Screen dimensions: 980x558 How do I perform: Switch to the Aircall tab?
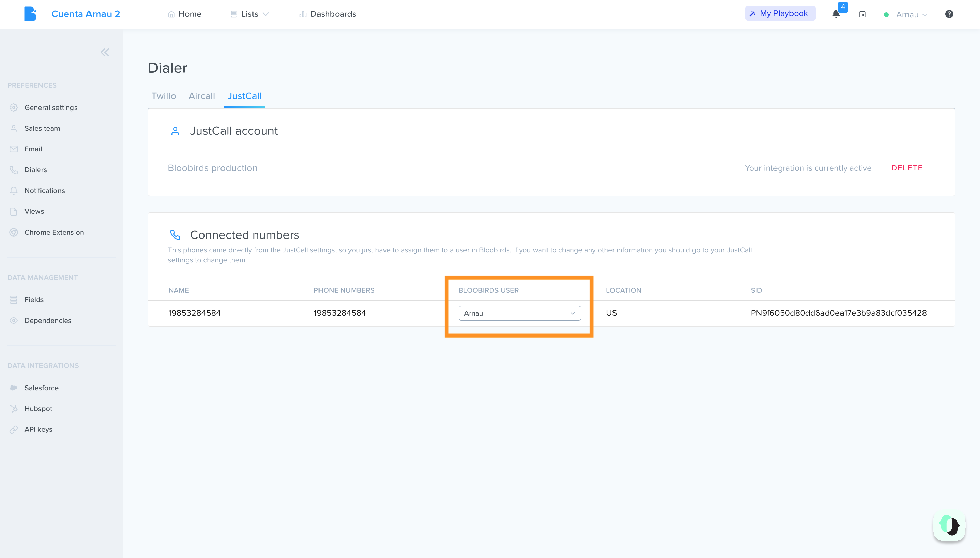click(201, 96)
